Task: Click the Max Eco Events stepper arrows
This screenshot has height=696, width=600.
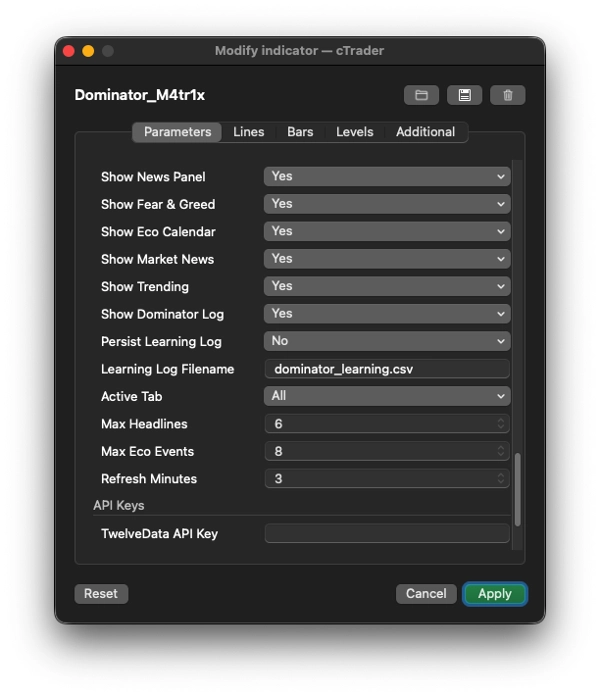Action: (x=501, y=451)
